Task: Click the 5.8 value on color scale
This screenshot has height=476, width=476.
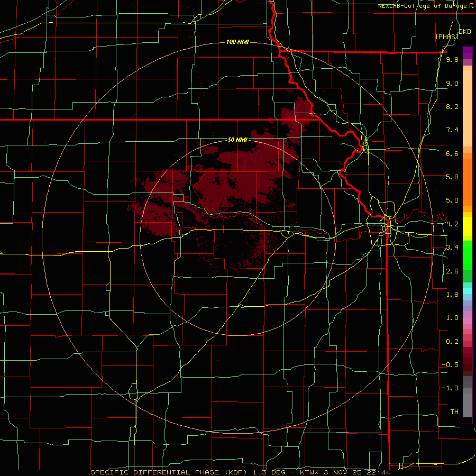Action: click(452, 177)
